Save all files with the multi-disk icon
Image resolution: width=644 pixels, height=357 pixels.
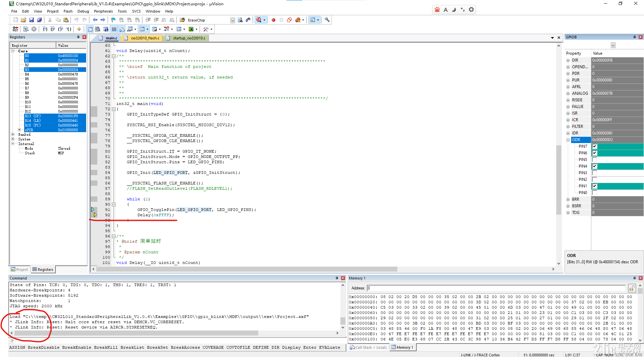click(x=39, y=20)
